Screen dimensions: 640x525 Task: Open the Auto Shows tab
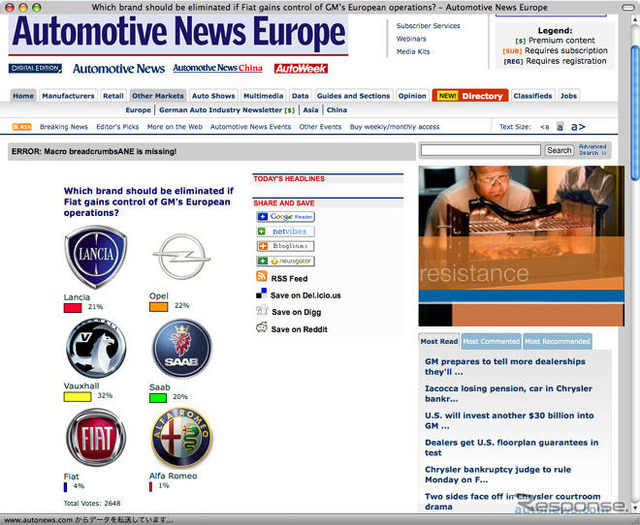[x=213, y=96]
